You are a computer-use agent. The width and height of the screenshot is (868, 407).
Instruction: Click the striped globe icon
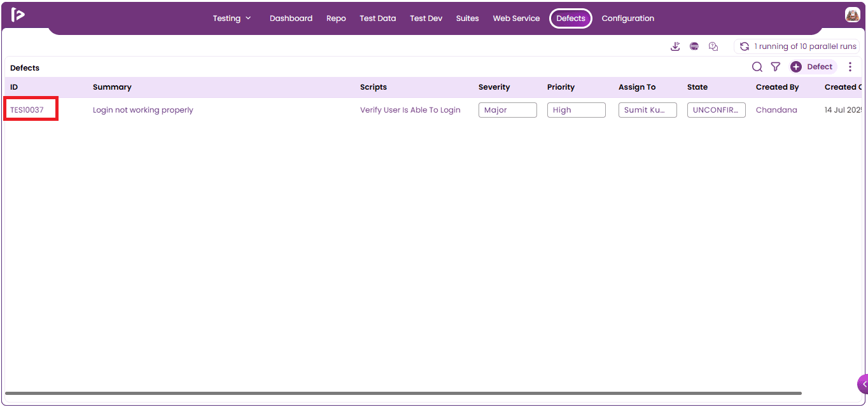694,46
